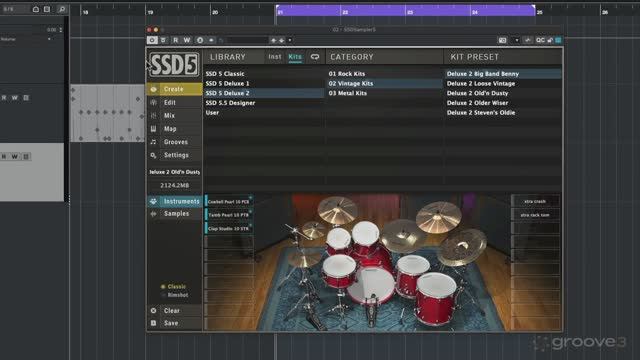Load Deluxe 2 Old'n Dusty preset

tap(502, 93)
